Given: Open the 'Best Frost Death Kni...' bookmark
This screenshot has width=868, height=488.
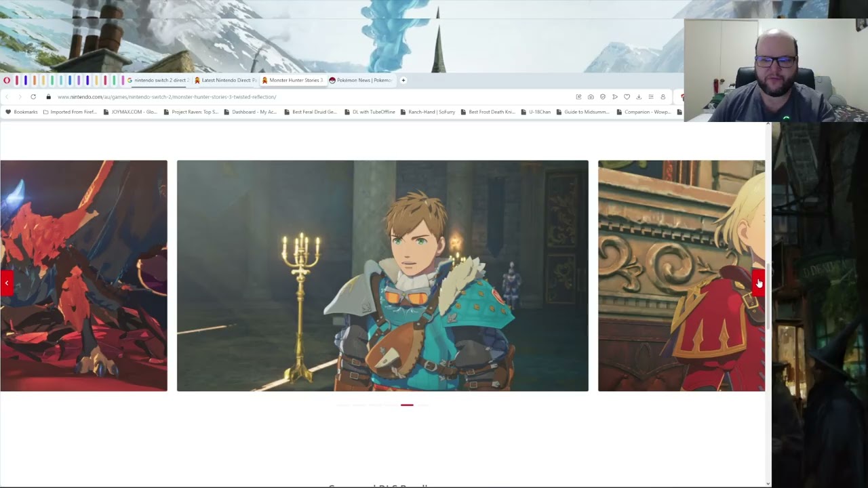Looking at the screenshot, I should point(488,112).
